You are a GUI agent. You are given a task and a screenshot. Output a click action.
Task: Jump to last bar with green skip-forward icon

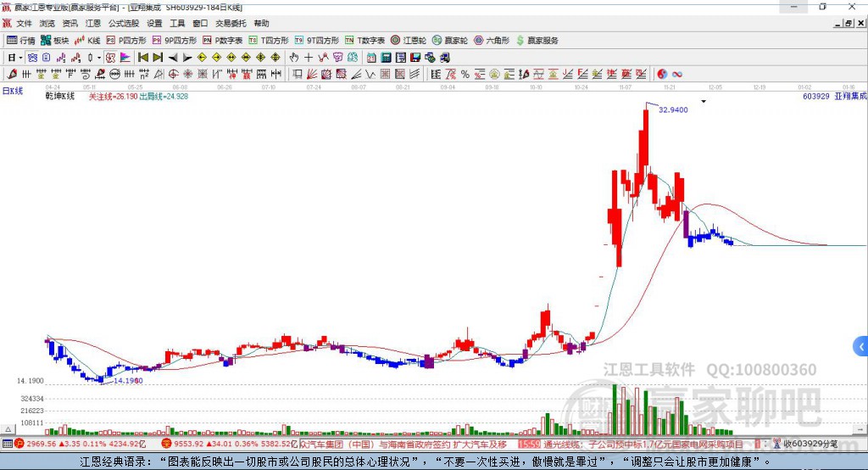pyautogui.click(x=158, y=58)
